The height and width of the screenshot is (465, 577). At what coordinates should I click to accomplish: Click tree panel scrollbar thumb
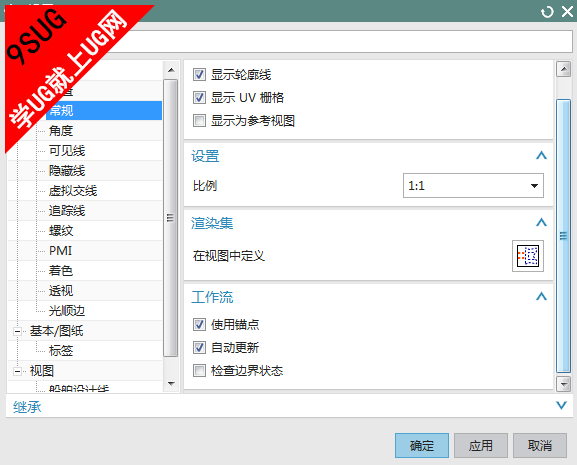pyautogui.click(x=170, y=218)
